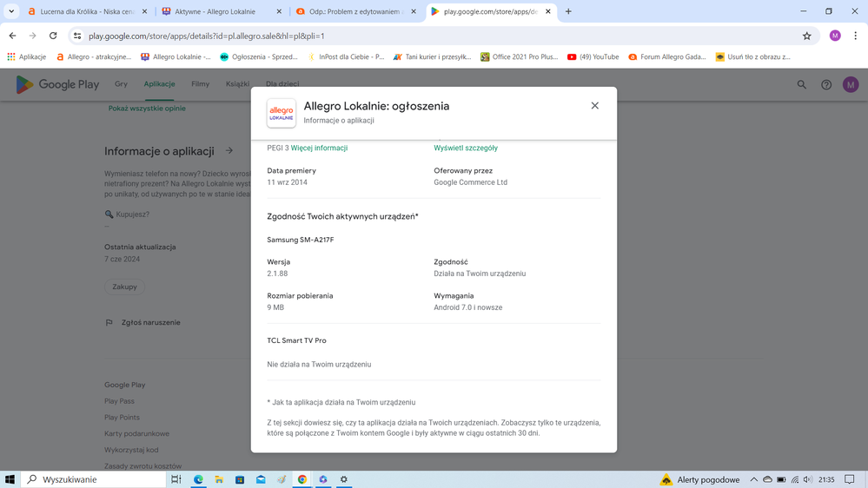Close the Lucerna dla Królika tab
Screen dimensions: 868x488
144,11
